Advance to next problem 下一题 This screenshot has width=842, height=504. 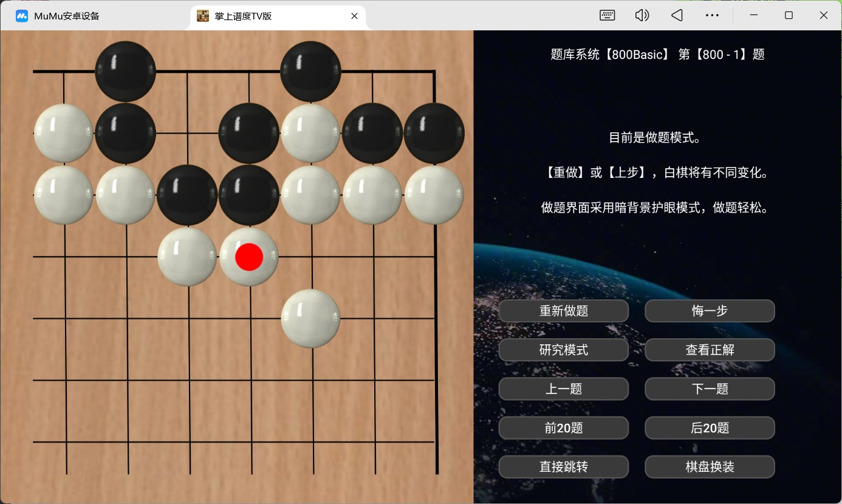(710, 389)
